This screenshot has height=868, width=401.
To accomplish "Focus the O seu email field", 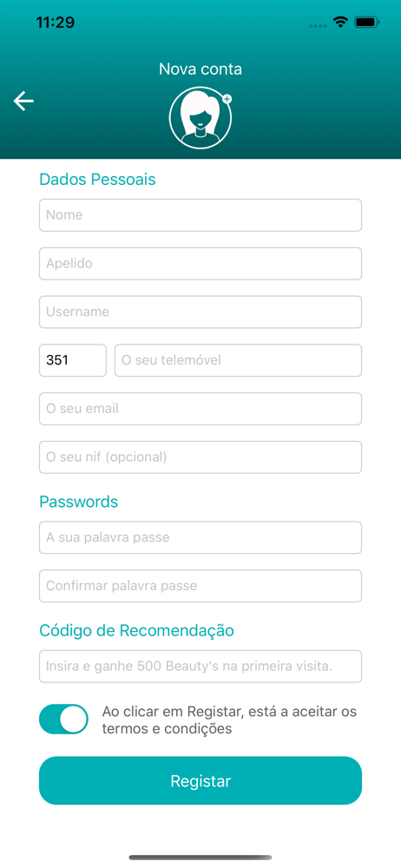I will click(x=200, y=409).
